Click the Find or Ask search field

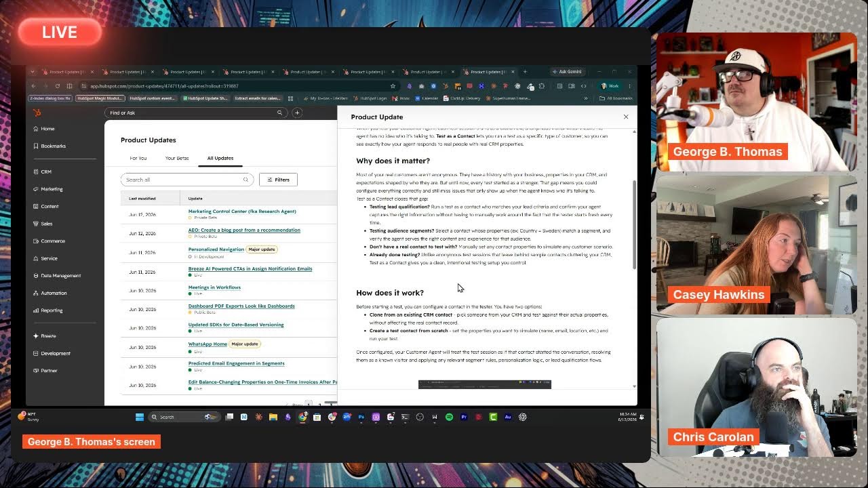(x=195, y=113)
